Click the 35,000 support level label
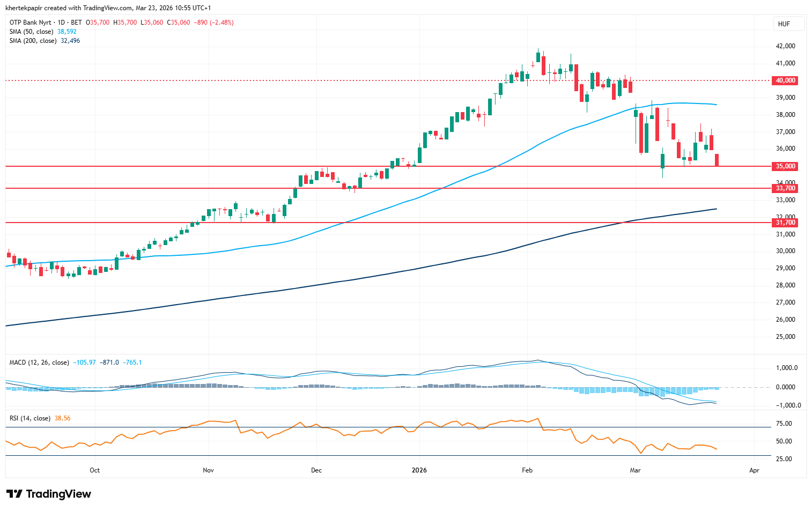This screenshot has width=812, height=510. pos(785,166)
